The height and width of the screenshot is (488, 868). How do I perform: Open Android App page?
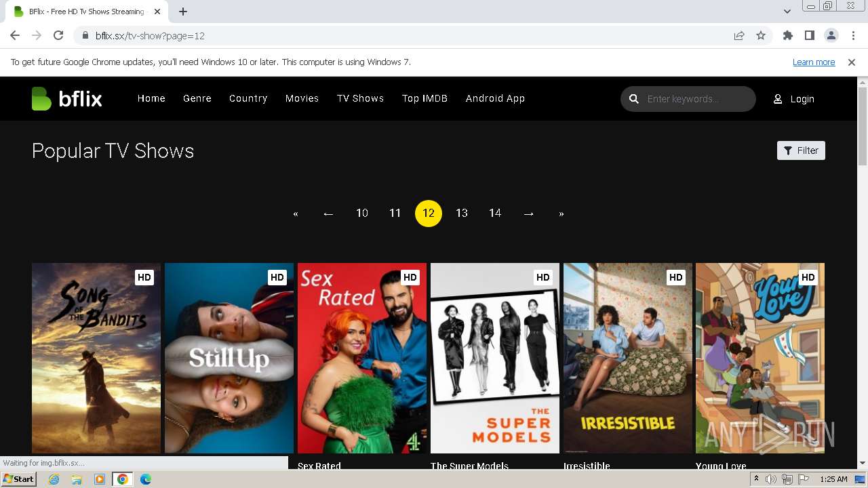click(x=495, y=98)
